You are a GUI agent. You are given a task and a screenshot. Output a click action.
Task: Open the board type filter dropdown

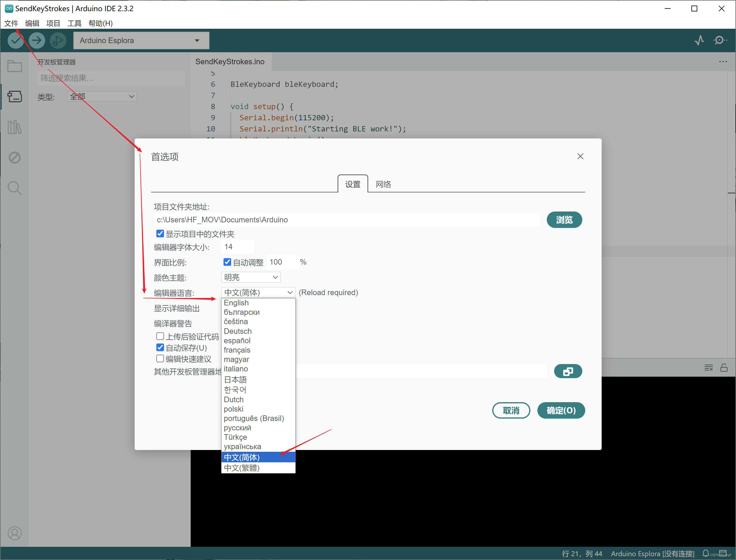point(102,97)
